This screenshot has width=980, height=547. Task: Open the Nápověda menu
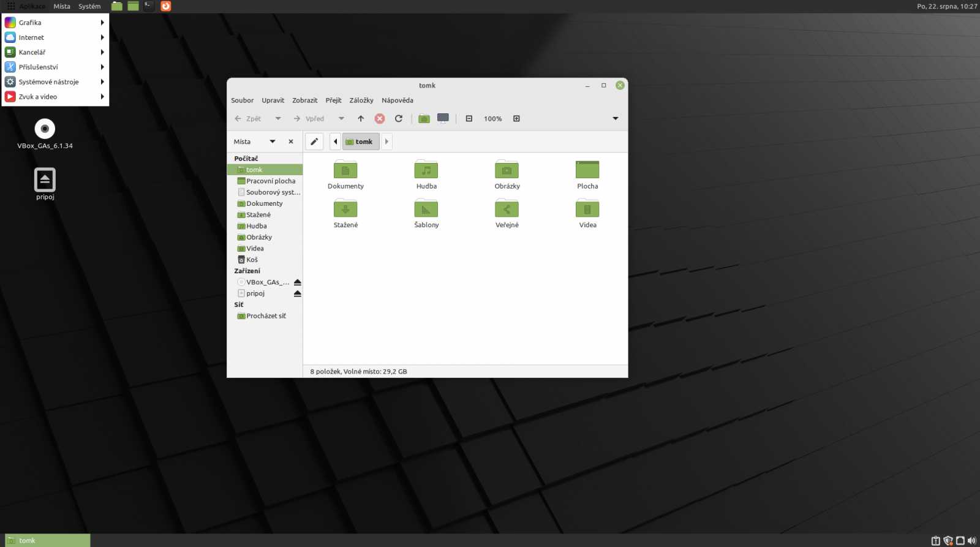click(397, 100)
